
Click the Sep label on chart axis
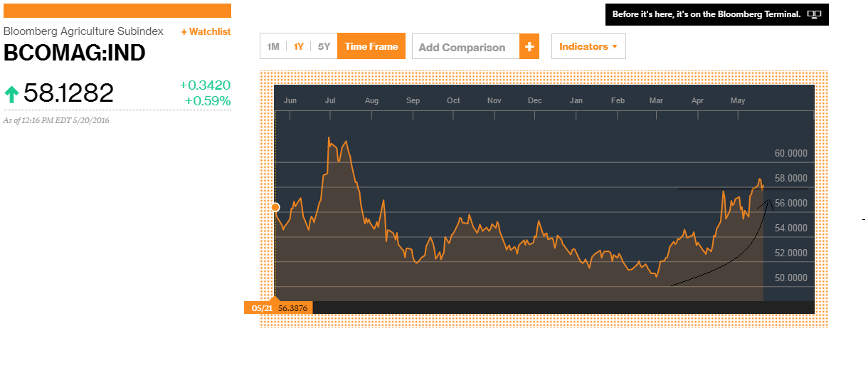tap(413, 100)
